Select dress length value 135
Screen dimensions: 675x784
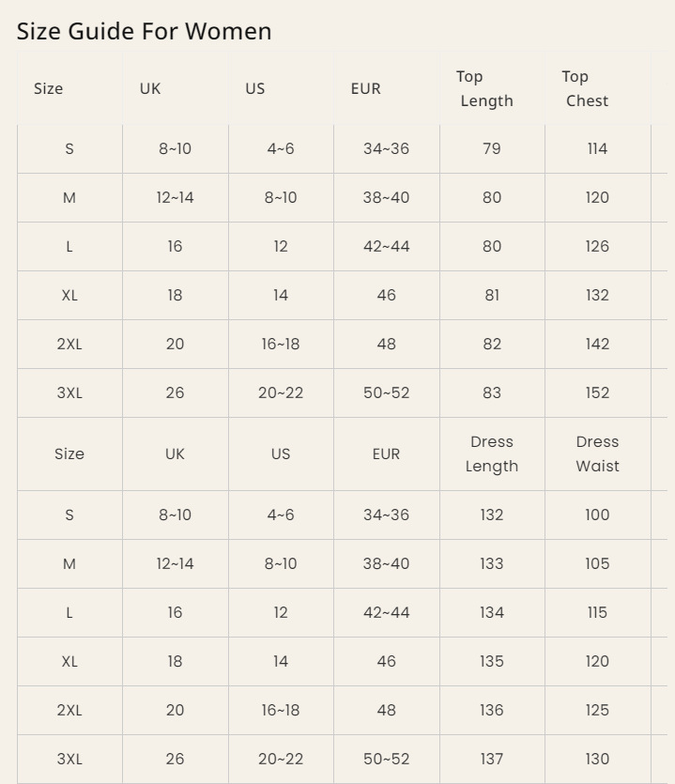(492, 661)
